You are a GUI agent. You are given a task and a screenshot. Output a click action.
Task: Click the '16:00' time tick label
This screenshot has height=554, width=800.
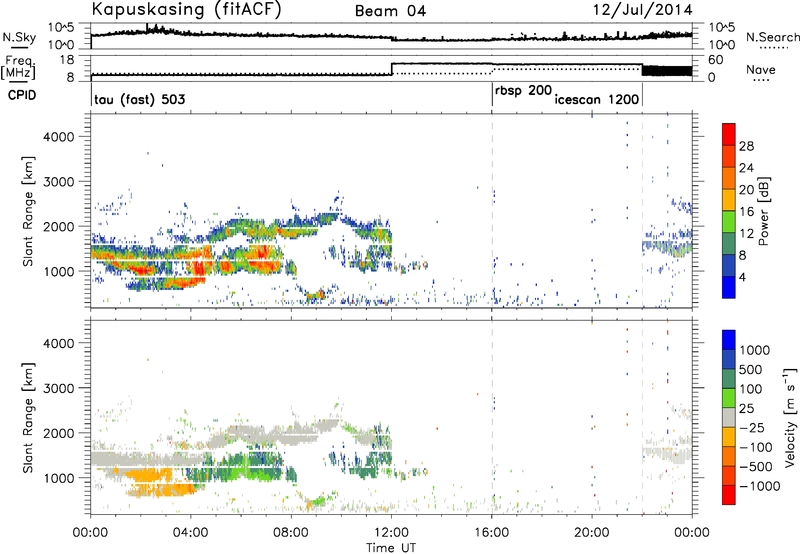(492, 533)
